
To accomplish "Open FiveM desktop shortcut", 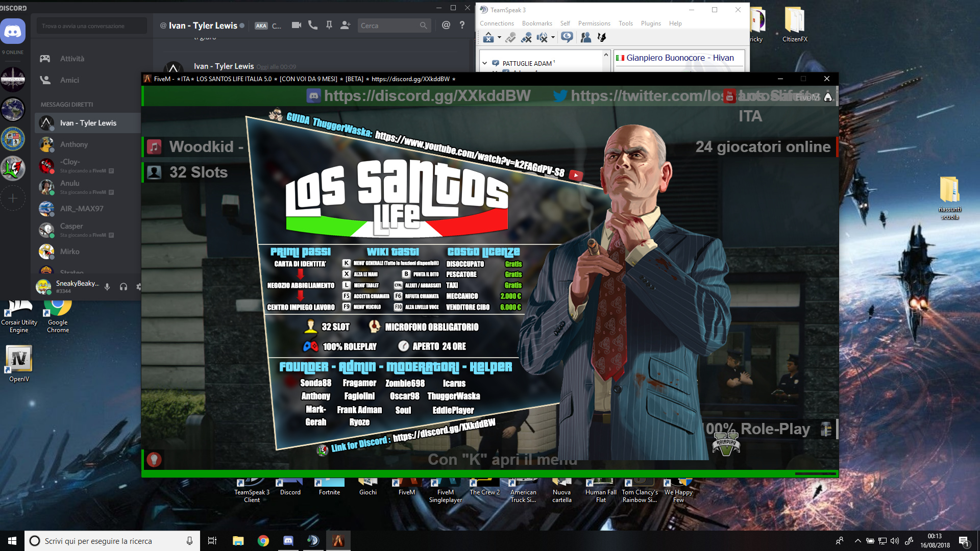I will click(407, 487).
